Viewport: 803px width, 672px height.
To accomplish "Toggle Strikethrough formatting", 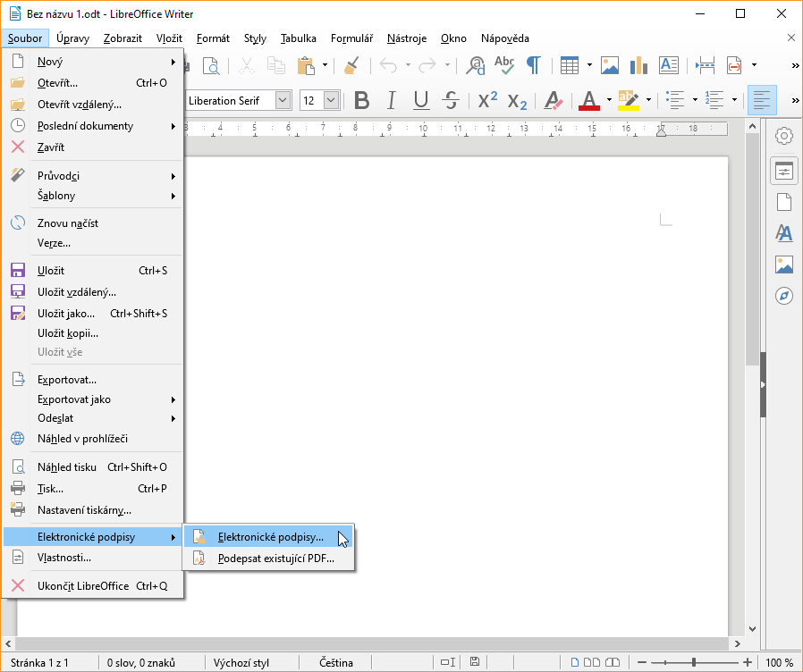I will [x=451, y=100].
